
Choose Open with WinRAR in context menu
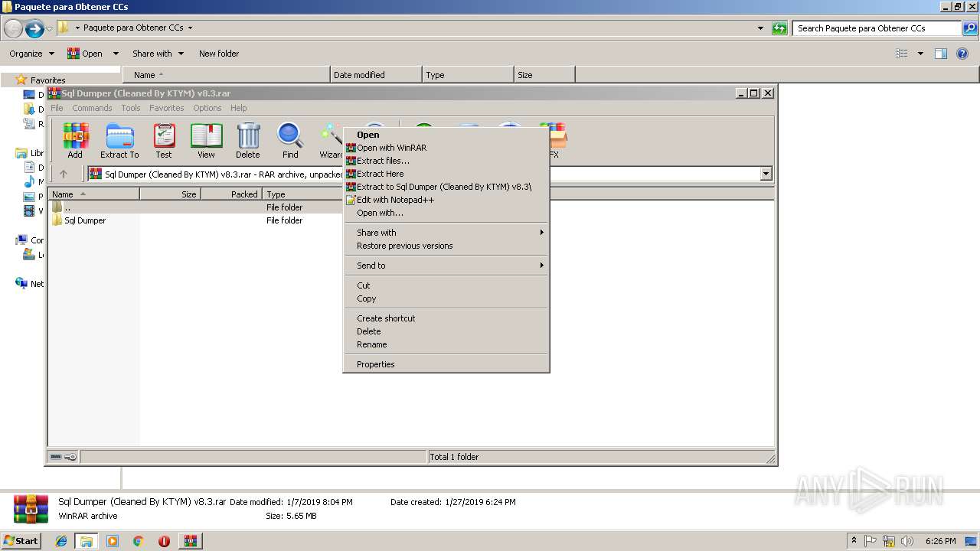click(446, 148)
